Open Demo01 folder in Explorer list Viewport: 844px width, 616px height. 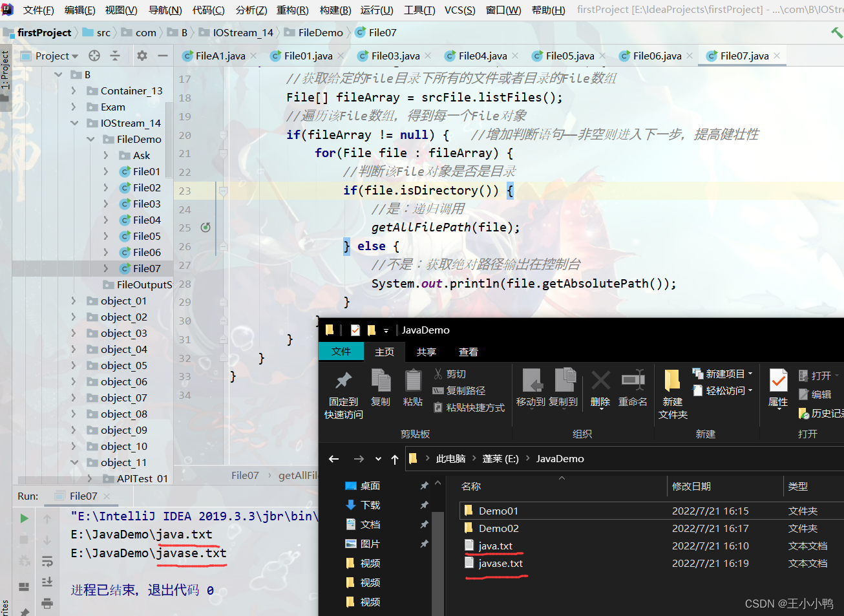coord(498,511)
